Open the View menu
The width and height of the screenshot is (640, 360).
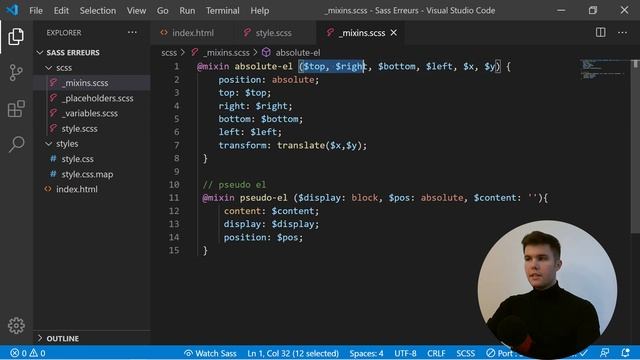point(136,11)
